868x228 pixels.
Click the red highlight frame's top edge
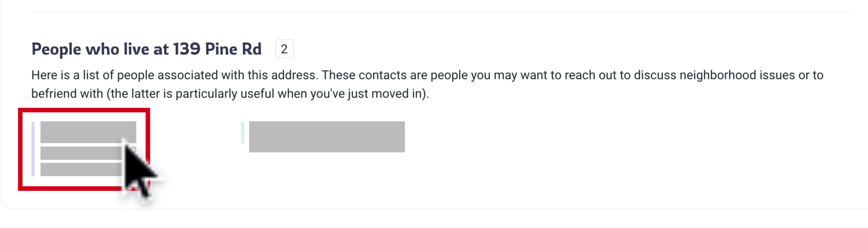pos(84,110)
